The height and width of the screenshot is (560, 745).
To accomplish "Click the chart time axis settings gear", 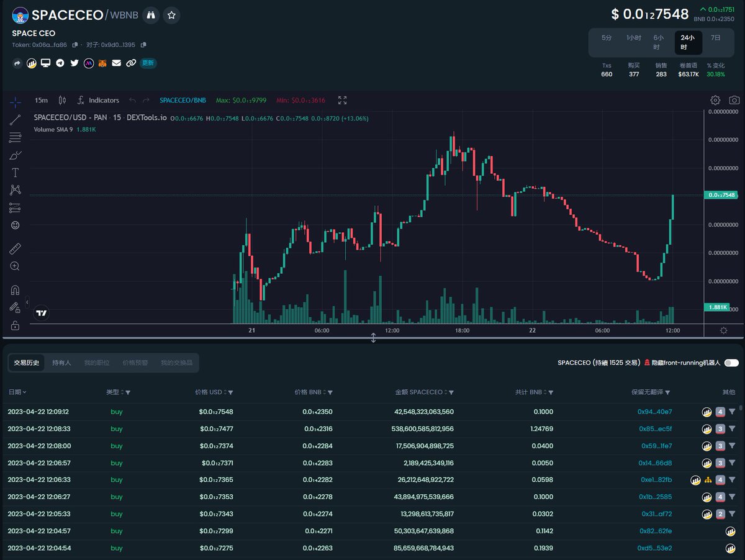I will point(724,330).
